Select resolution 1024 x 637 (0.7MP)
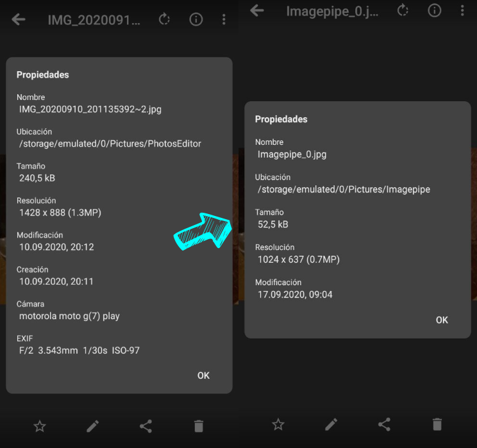This screenshot has width=477, height=448. tap(299, 259)
